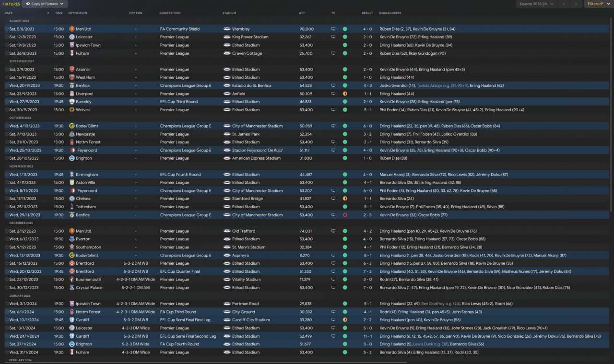614x364 pixels.
Task: Sort by the Competition column header
Action: [170, 13]
